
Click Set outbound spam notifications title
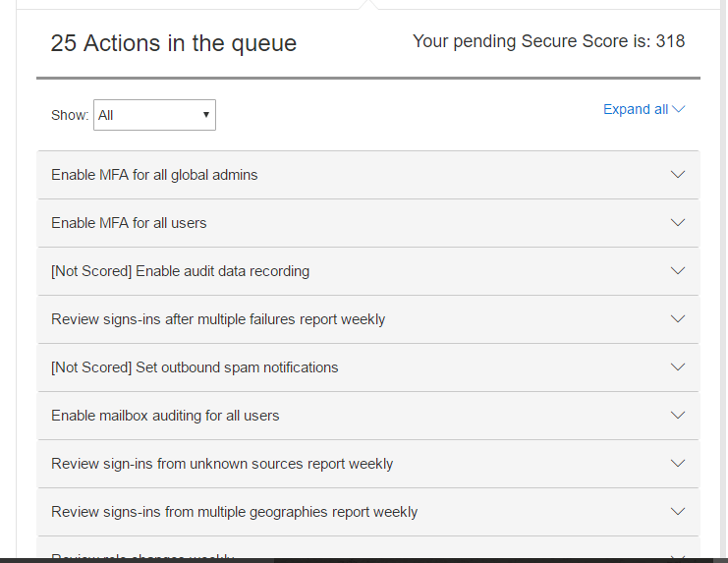pos(195,367)
